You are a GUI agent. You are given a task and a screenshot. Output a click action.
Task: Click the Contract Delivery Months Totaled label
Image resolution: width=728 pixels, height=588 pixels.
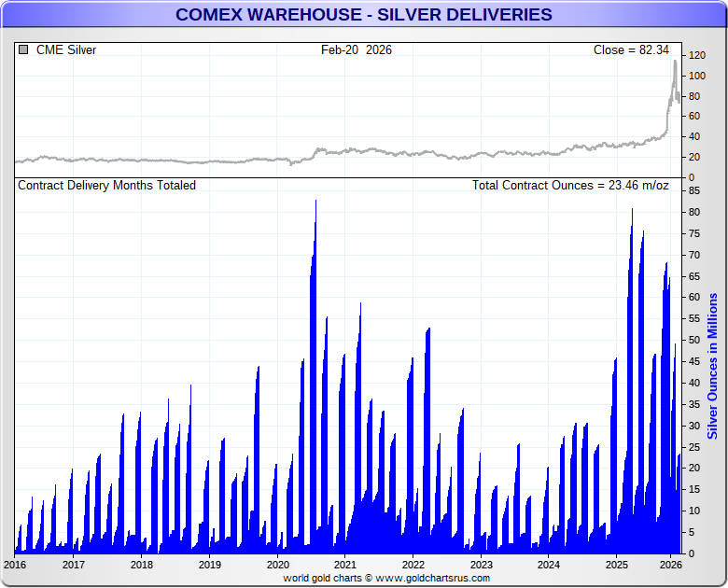pyautogui.click(x=107, y=186)
